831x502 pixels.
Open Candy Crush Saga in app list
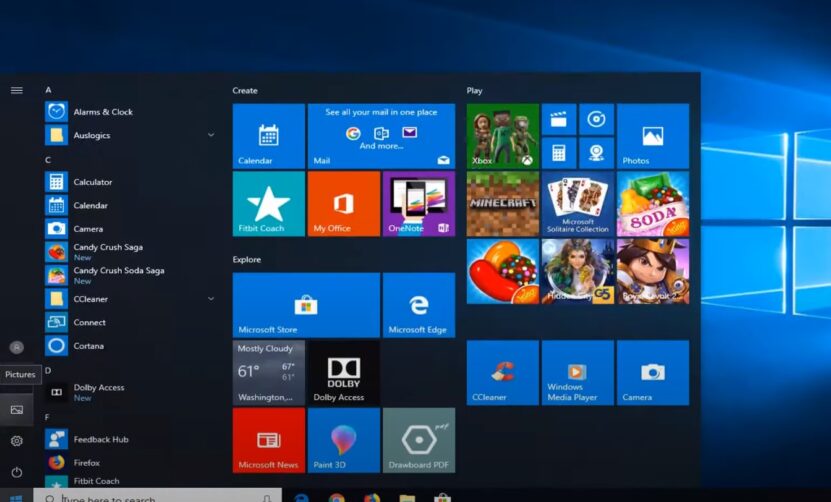[x=131, y=252]
